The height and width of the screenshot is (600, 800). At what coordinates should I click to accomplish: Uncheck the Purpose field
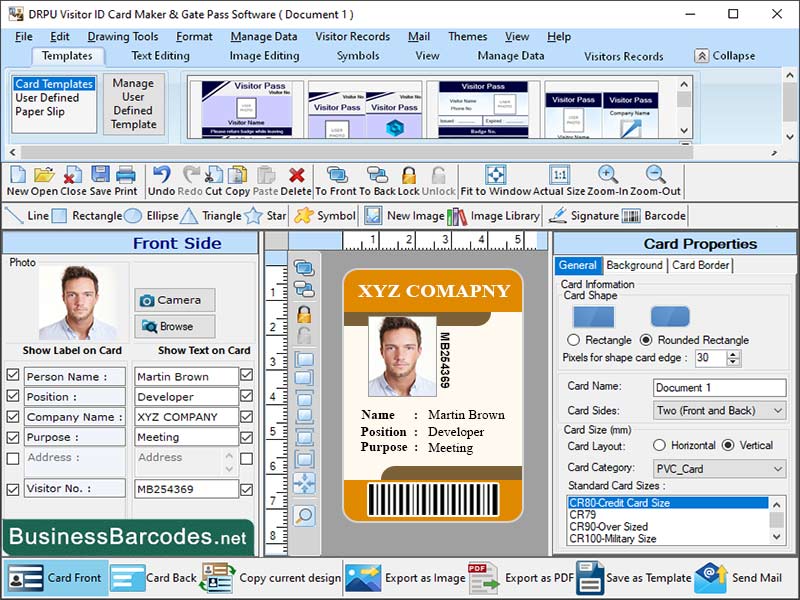coord(14,437)
